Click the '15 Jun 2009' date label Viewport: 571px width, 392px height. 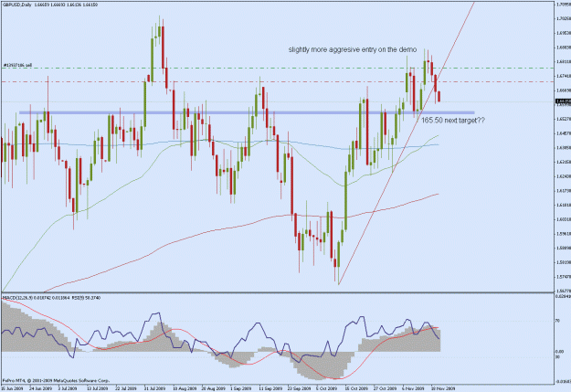tap(12, 388)
